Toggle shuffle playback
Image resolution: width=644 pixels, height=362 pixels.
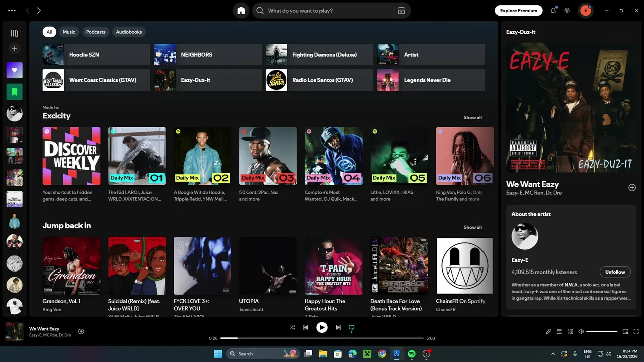click(292, 327)
